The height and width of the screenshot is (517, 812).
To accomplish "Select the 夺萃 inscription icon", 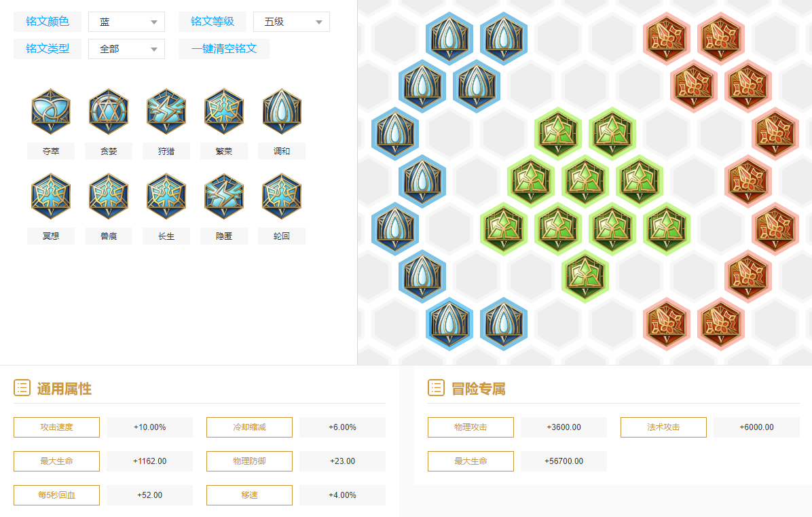I will [x=51, y=111].
